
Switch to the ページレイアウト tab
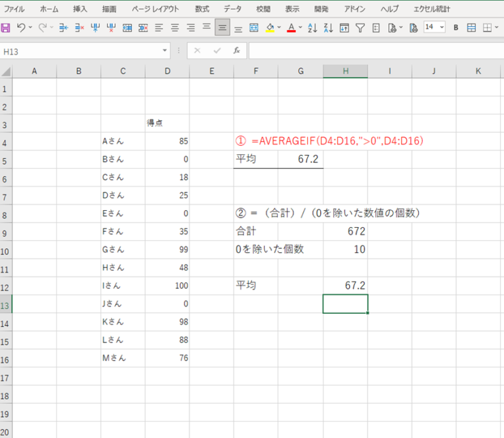(156, 9)
